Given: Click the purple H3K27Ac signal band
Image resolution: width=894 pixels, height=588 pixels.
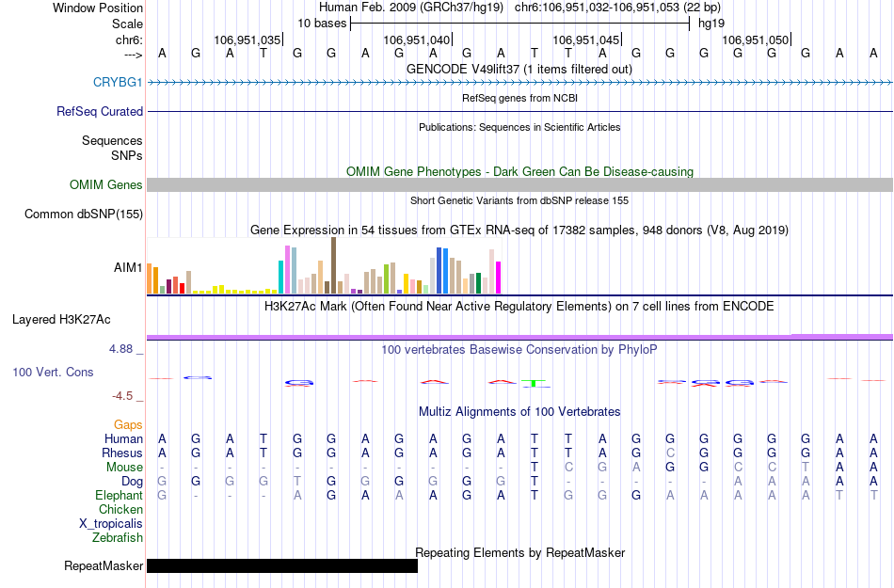Looking at the screenshot, I should [x=520, y=338].
